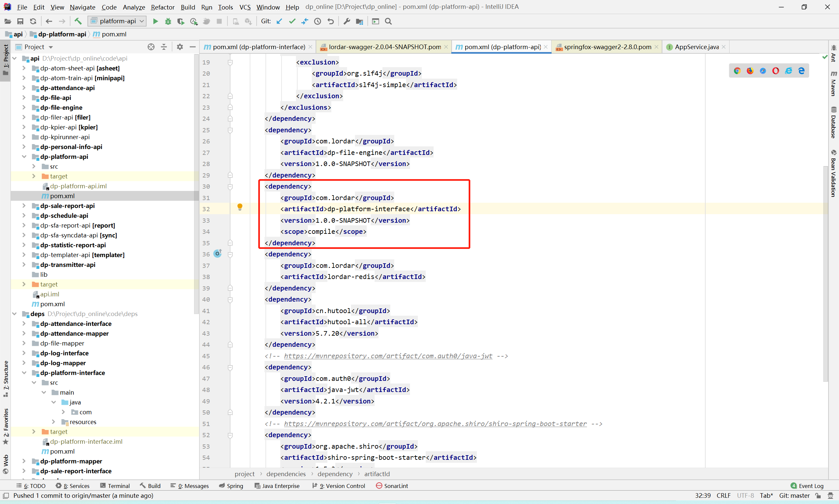
Task: Open Project panel gear options
Action: click(x=180, y=47)
